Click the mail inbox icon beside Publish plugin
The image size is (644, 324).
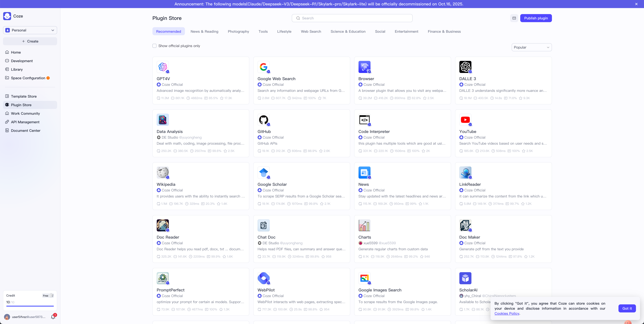(514, 18)
